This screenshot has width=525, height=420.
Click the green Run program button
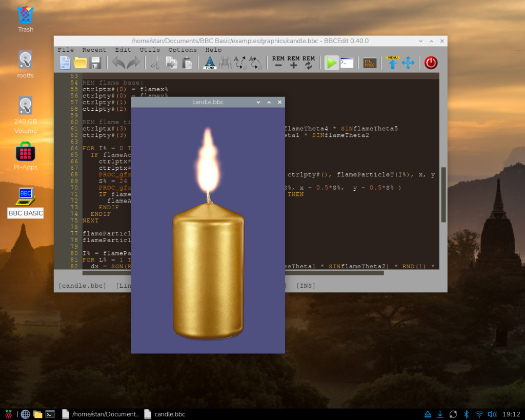click(x=332, y=63)
